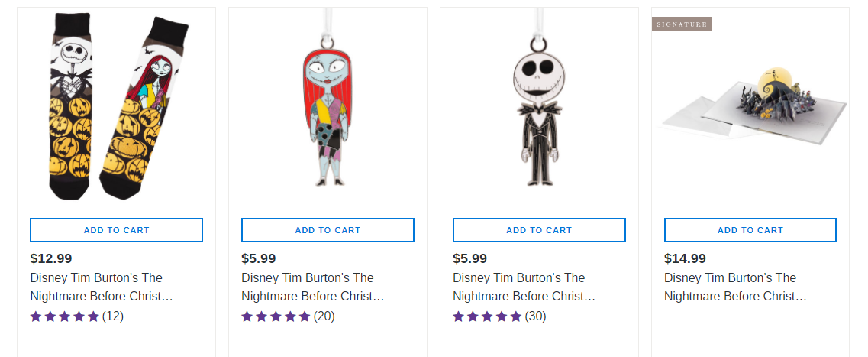This screenshot has height=357, width=868.
Task: Click the star rating with 12 reviews
Action: click(65, 316)
